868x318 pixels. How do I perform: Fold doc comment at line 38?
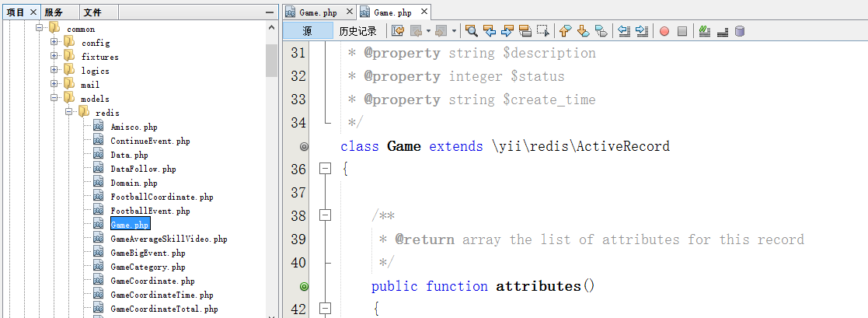pyautogui.click(x=326, y=215)
